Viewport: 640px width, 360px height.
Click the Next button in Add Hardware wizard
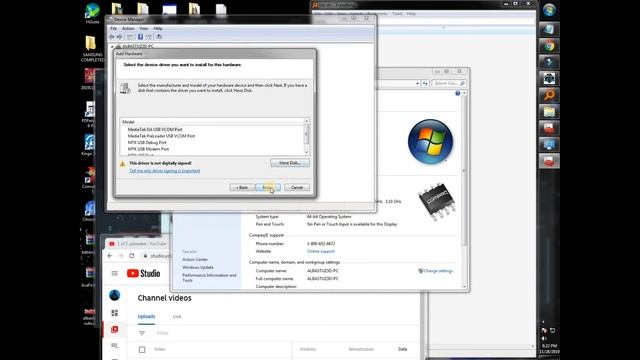[x=268, y=187]
